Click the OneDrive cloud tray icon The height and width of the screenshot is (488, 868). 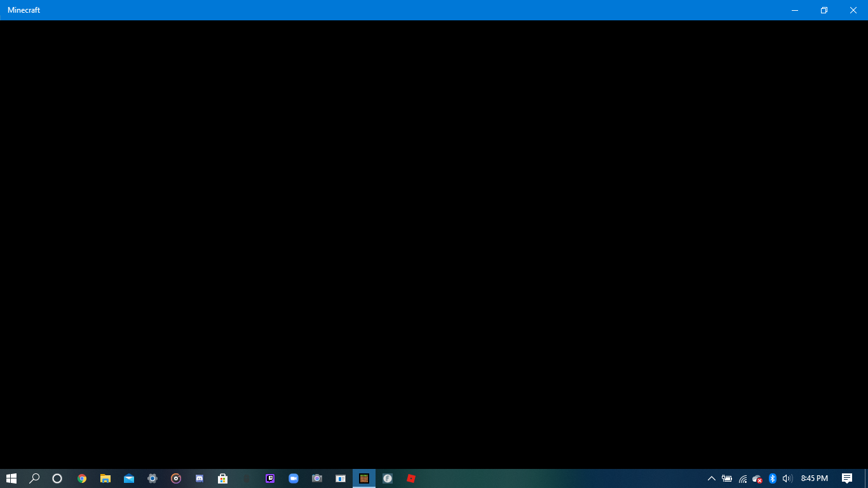click(757, 478)
